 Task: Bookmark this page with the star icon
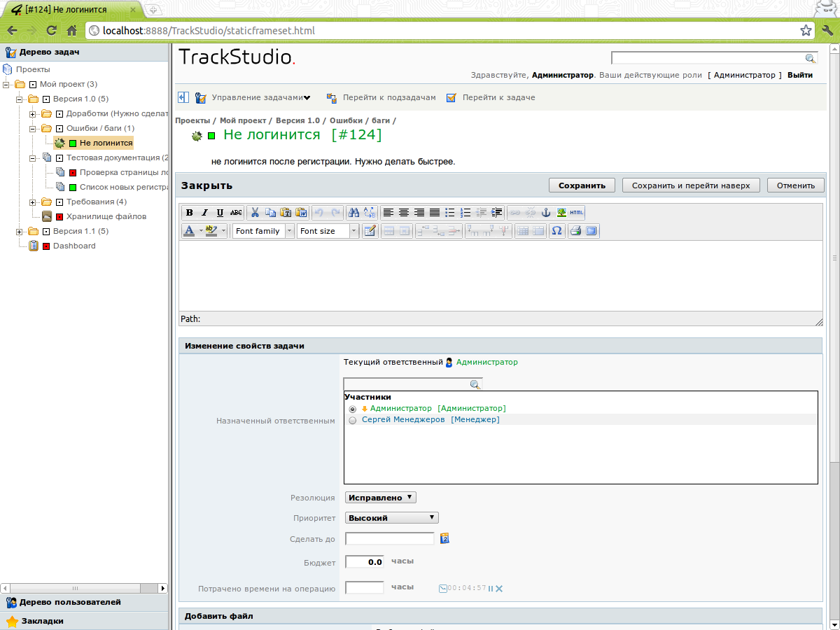(806, 31)
